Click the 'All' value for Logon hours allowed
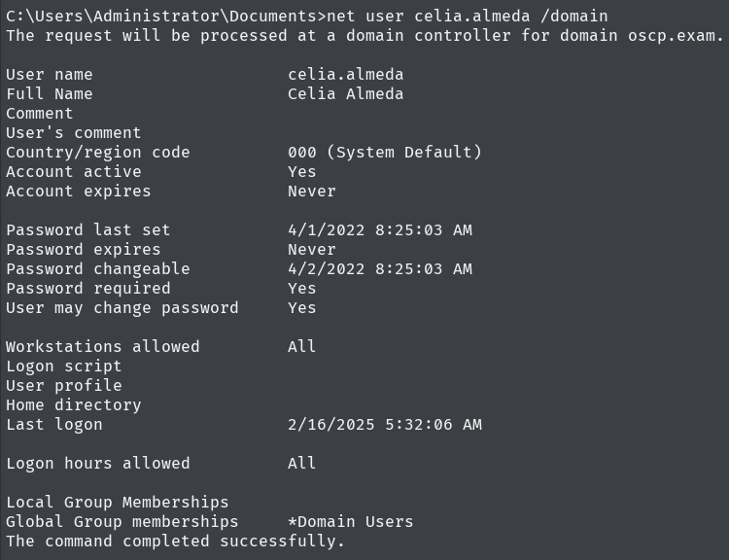 click(301, 463)
